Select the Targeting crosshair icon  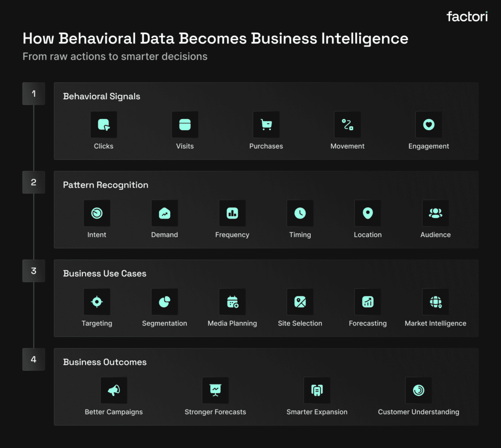click(97, 302)
